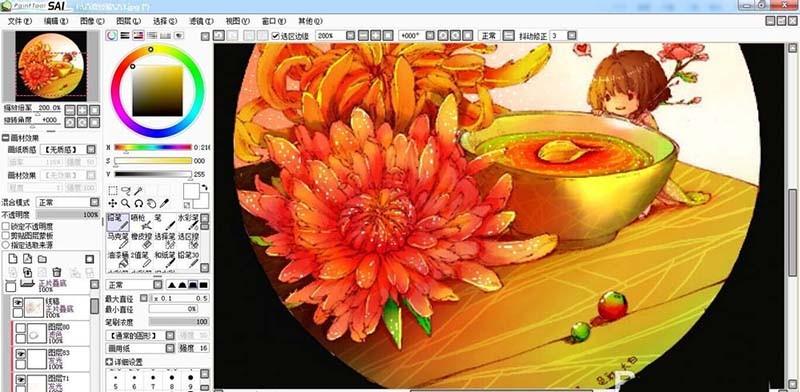Select the 喷枪 airbrush tool
The image size is (800, 392).
[141, 222]
